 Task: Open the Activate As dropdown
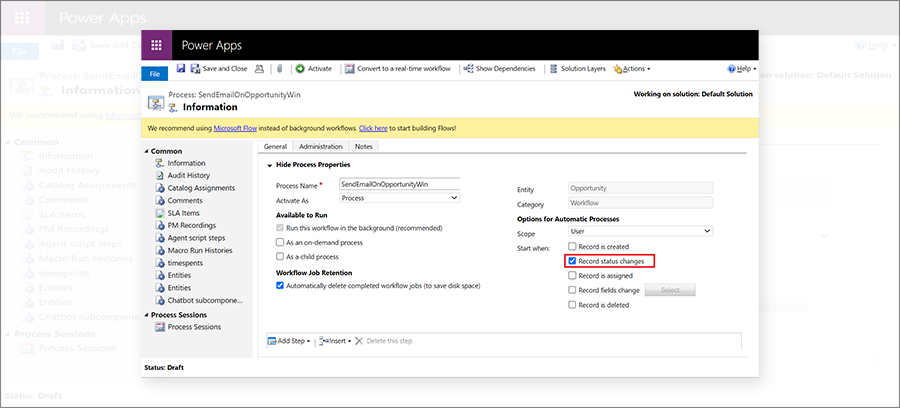[x=399, y=198]
